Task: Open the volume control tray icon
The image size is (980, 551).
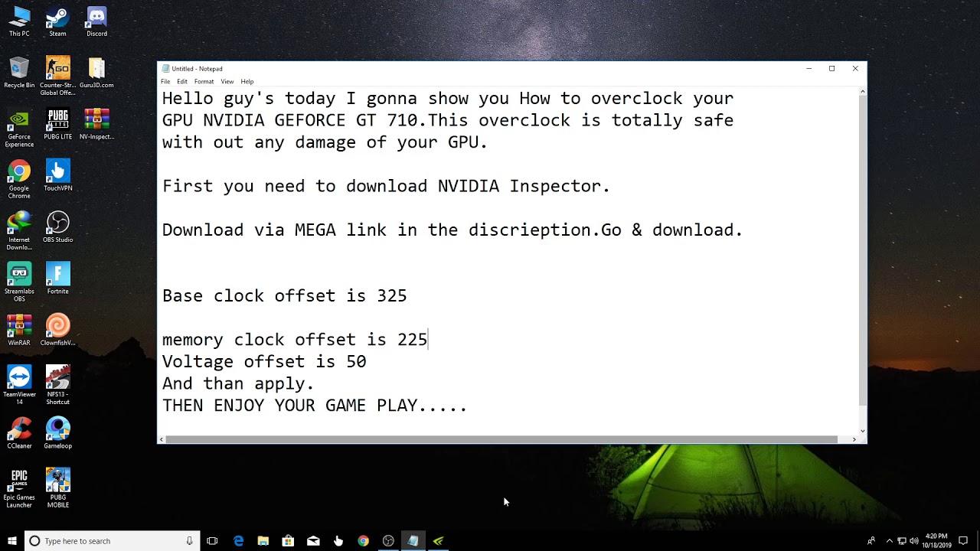Action: (913, 541)
